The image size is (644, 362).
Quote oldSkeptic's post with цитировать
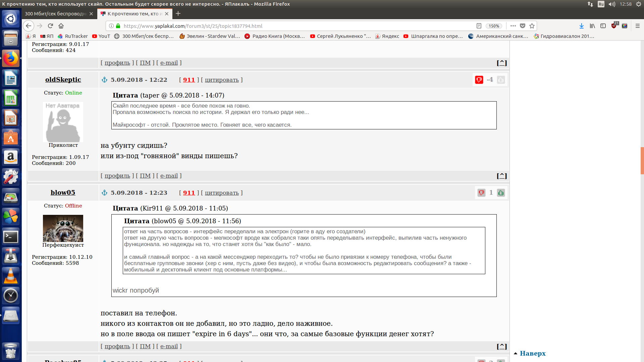tap(222, 80)
